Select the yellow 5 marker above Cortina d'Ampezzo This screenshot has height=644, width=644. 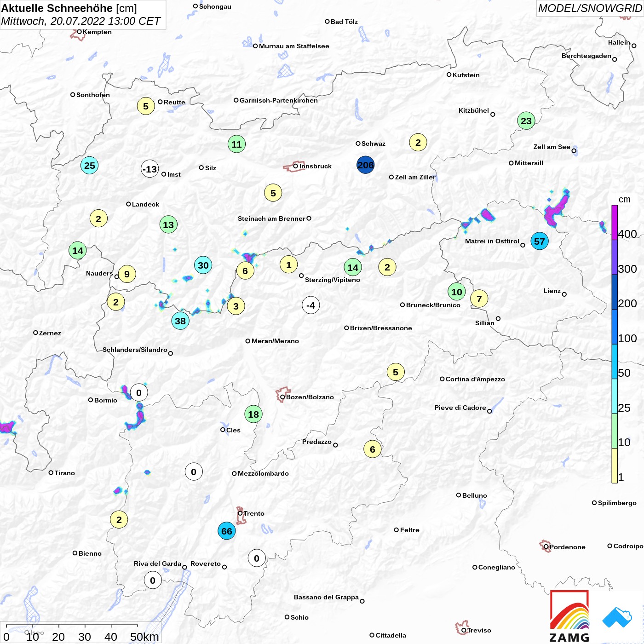coord(396,372)
